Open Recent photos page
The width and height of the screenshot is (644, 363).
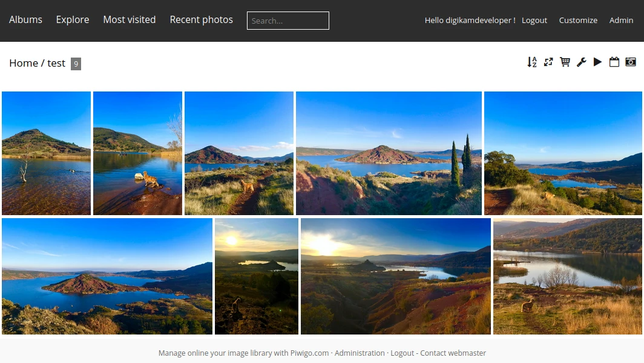pyautogui.click(x=201, y=20)
